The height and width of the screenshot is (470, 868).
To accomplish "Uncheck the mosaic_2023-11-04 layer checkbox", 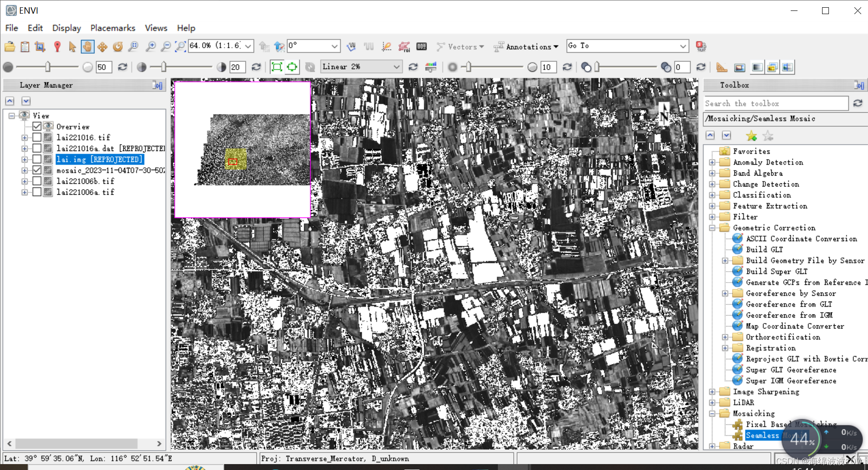I will [x=37, y=170].
